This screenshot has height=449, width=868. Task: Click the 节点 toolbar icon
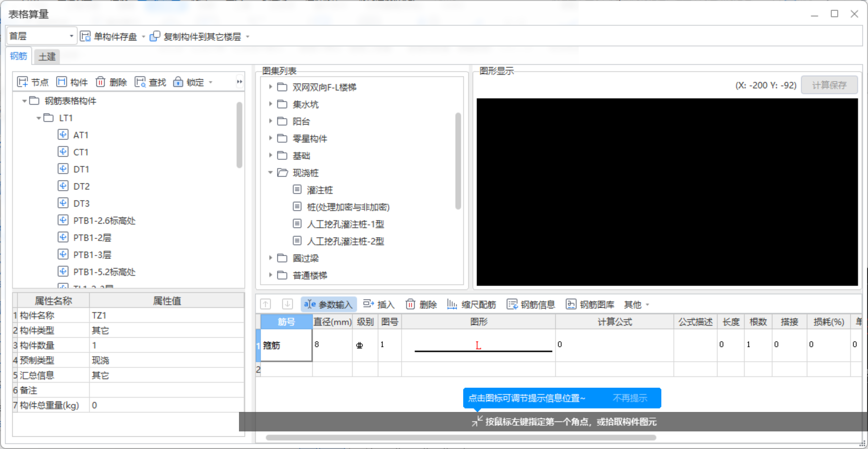pyautogui.click(x=22, y=82)
